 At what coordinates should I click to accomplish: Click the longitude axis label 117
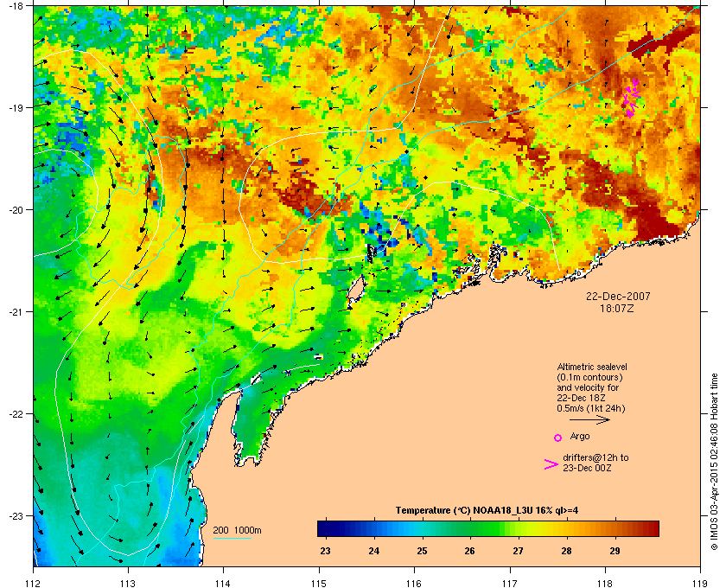point(510,583)
